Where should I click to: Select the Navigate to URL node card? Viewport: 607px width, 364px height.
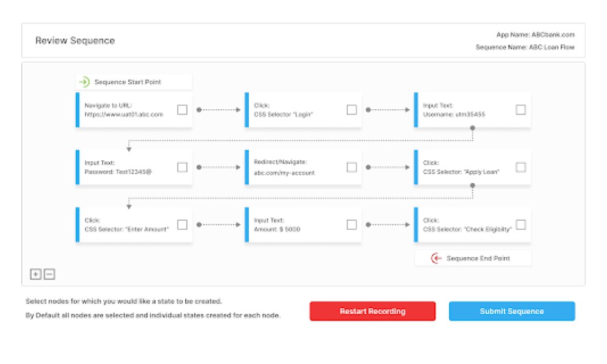(x=134, y=110)
